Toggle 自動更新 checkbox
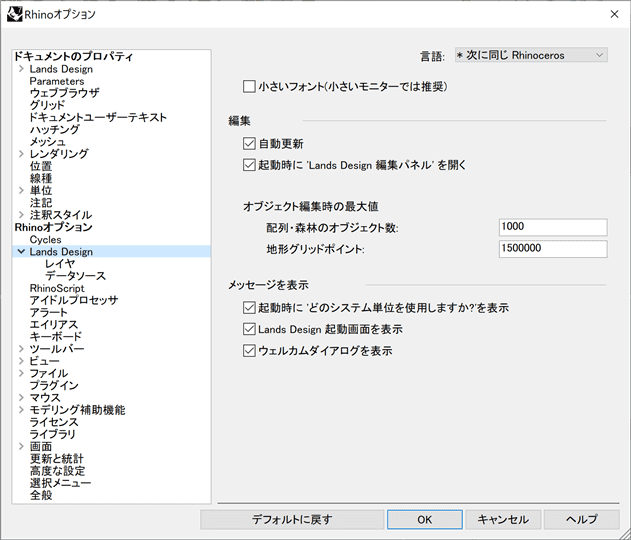 point(249,144)
